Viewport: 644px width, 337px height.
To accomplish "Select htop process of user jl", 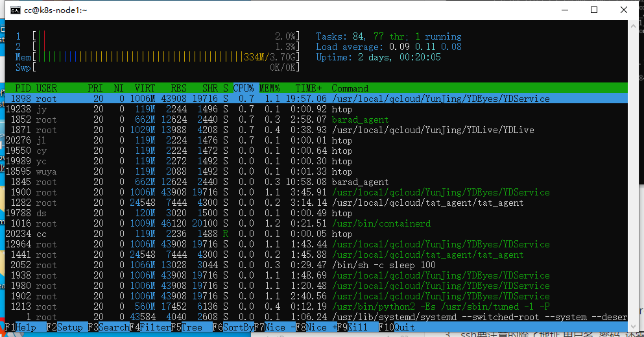I will coord(316,140).
